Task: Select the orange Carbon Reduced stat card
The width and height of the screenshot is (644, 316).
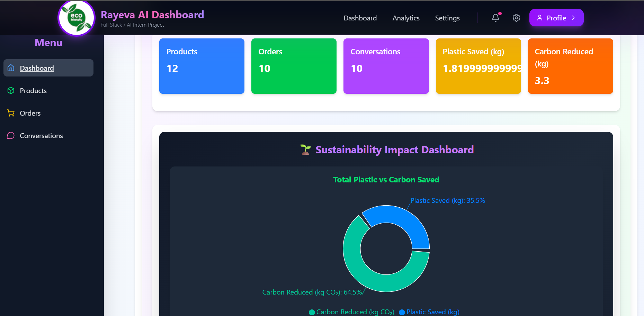Action: pos(570,66)
